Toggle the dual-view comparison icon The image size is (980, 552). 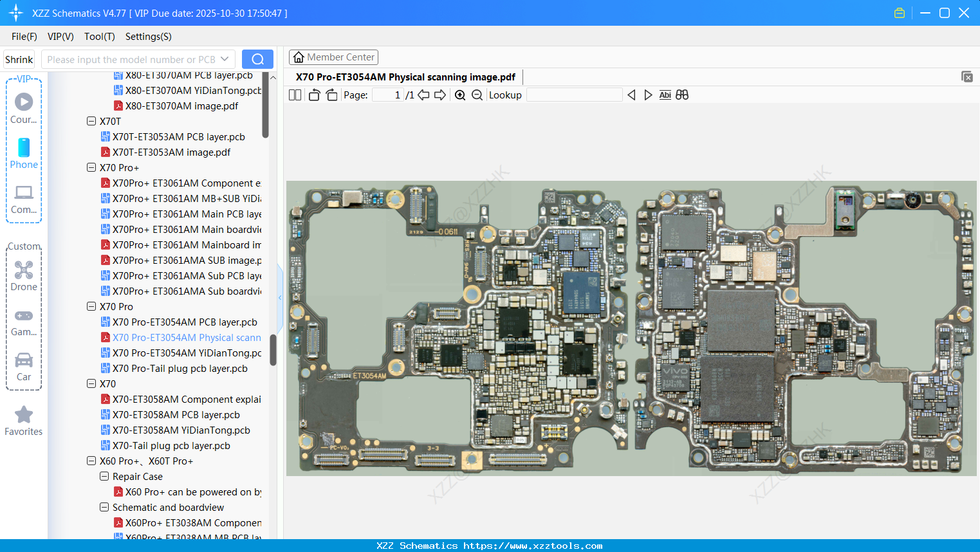pos(682,95)
